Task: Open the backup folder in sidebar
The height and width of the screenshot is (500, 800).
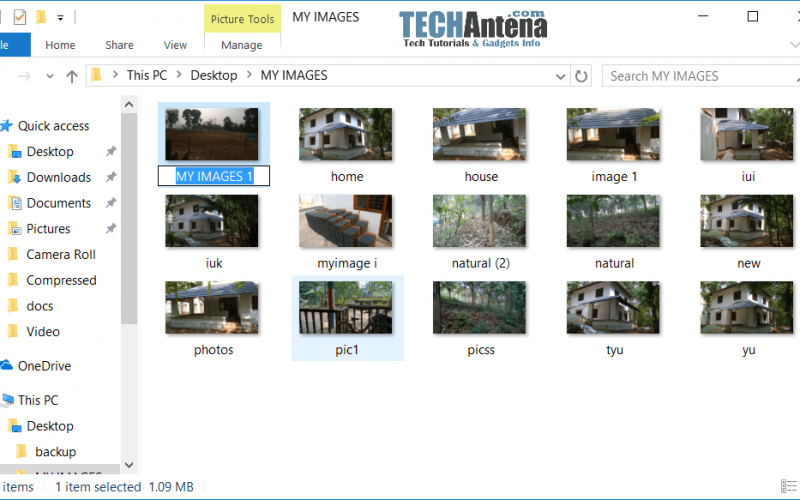Action: (x=56, y=452)
